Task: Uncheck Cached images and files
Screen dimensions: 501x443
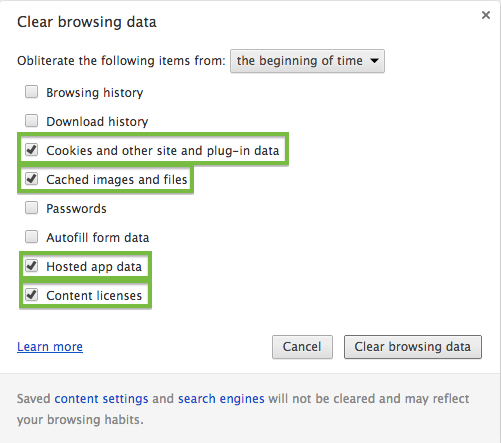Action: tap(32, 179)
